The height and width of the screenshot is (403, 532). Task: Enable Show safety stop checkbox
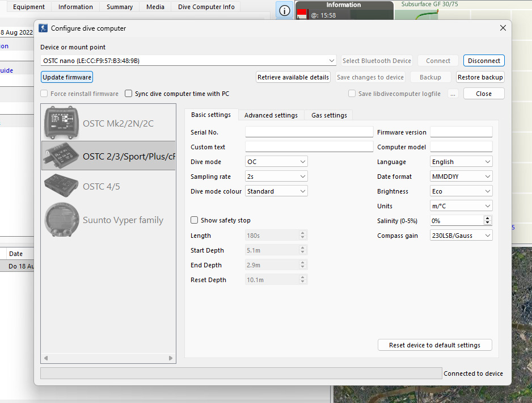tap(194, 220)
